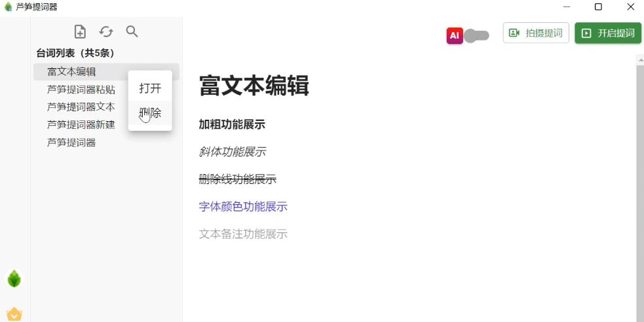This screenshot has width=644, height=322.
Task: Click the red AI badge icon
Action: (x=455, y=36)
